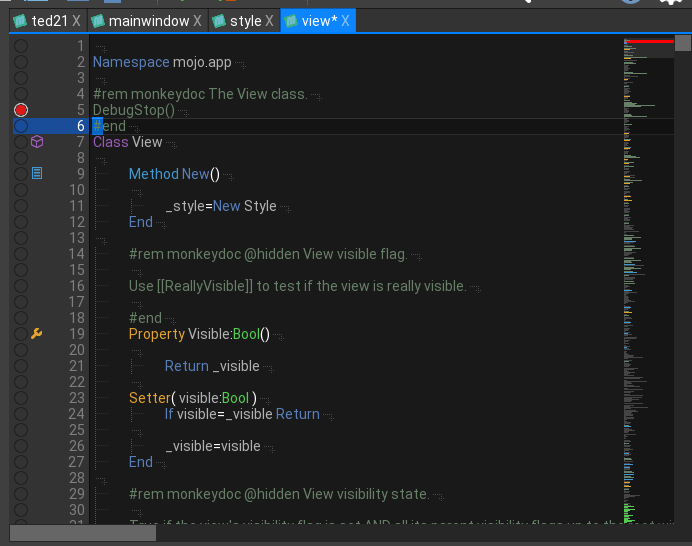Click the mainwindow tab file icon
The height and width of the screenshot is (546, 692).
click(98, 21)
